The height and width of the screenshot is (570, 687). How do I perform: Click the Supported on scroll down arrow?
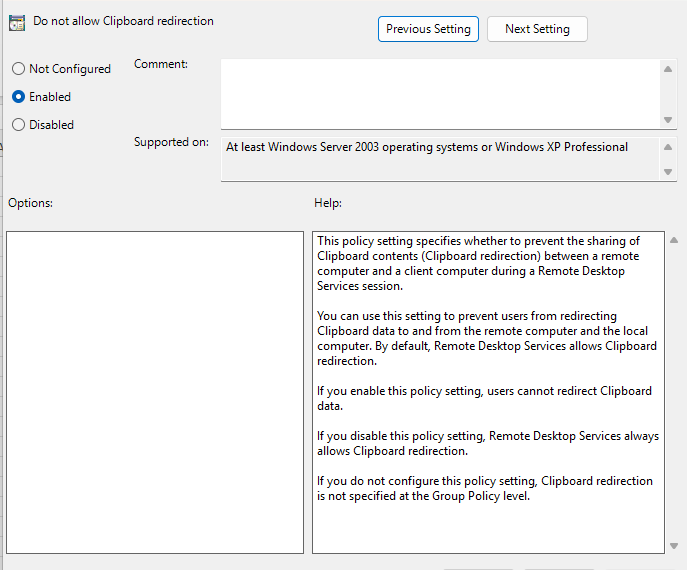[x=668, y=172]
